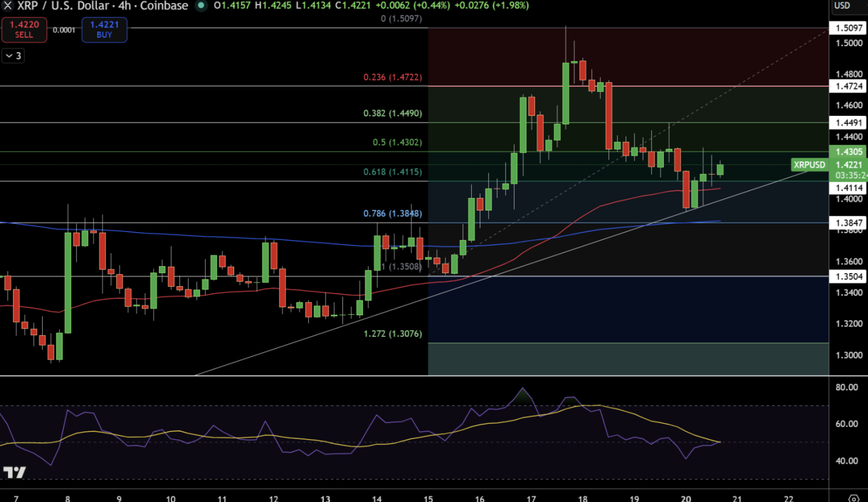
Task: Select the date 17 on the time axis
Action: click(x=531, y=498)
